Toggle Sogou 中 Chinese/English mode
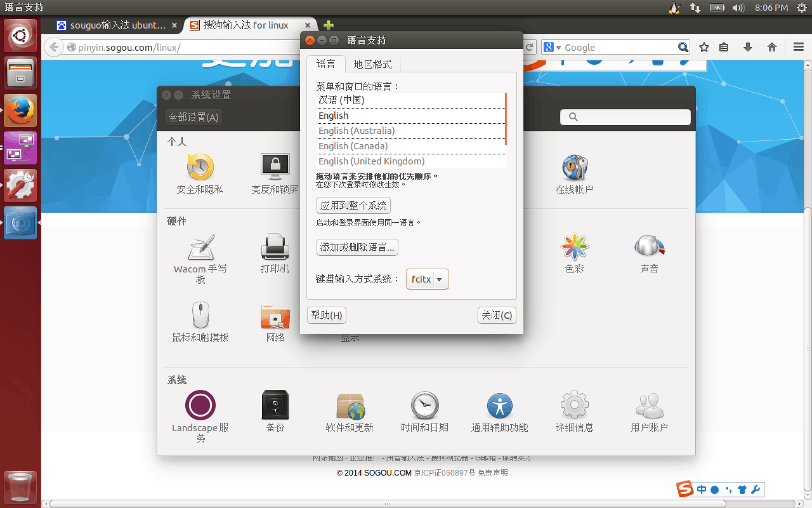 point(702,490)
